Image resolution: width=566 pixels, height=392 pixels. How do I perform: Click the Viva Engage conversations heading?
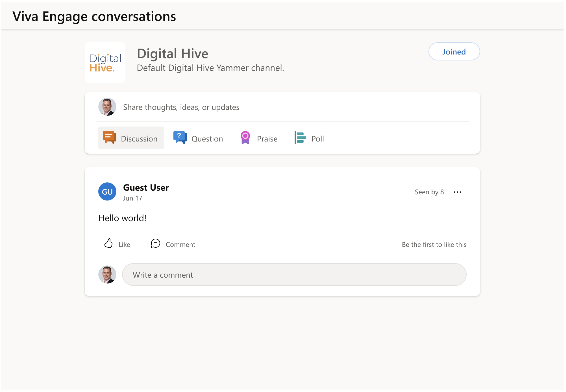click(x=94, y=16)
